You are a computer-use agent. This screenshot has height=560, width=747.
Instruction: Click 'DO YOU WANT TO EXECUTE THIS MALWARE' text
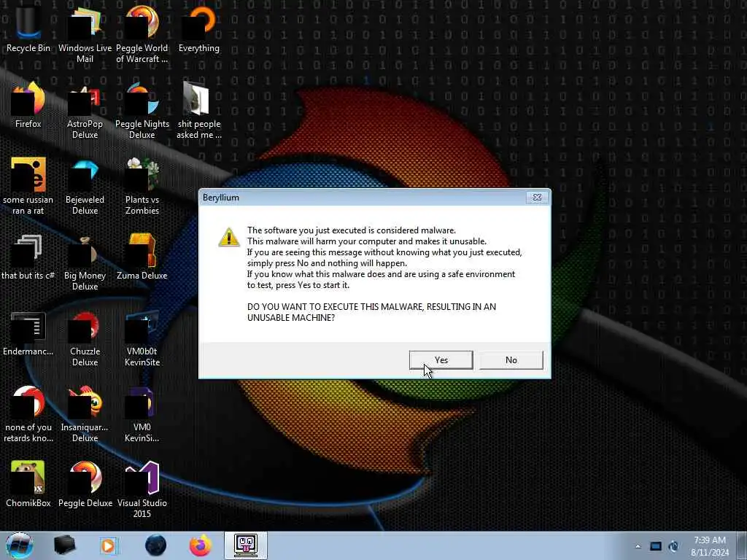pyautogui.click(x=335, y=307)
